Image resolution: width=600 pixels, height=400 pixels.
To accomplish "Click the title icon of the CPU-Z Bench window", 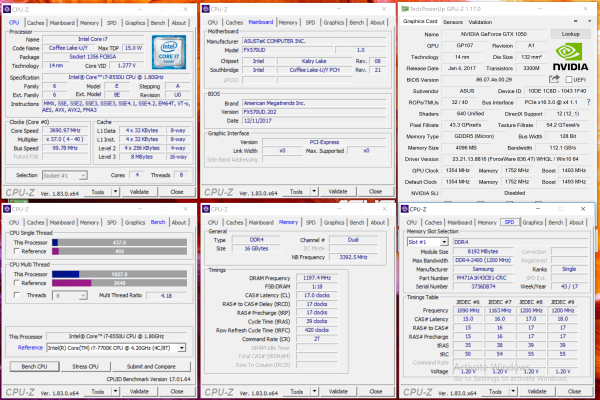I will 7,209.
